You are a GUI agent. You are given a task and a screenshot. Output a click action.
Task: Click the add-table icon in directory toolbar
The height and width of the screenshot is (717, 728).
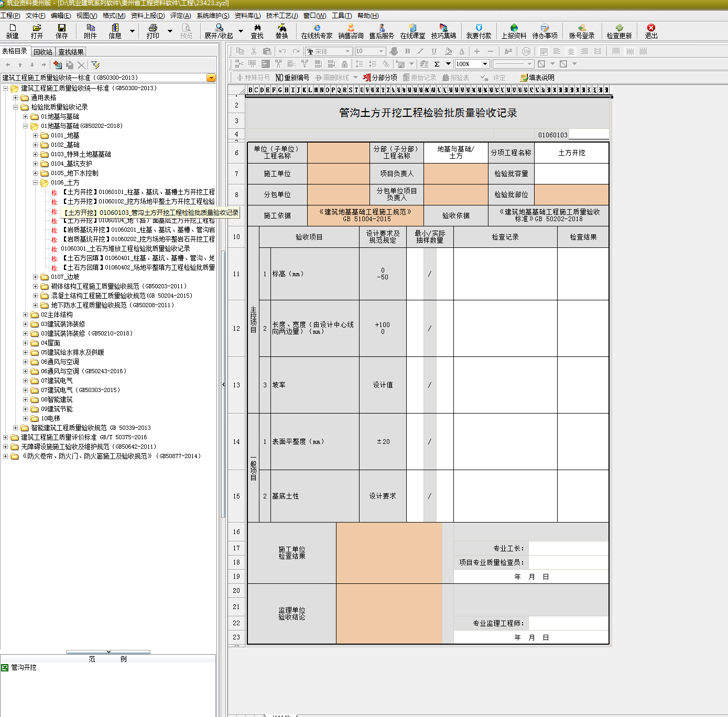click(58, 65)
